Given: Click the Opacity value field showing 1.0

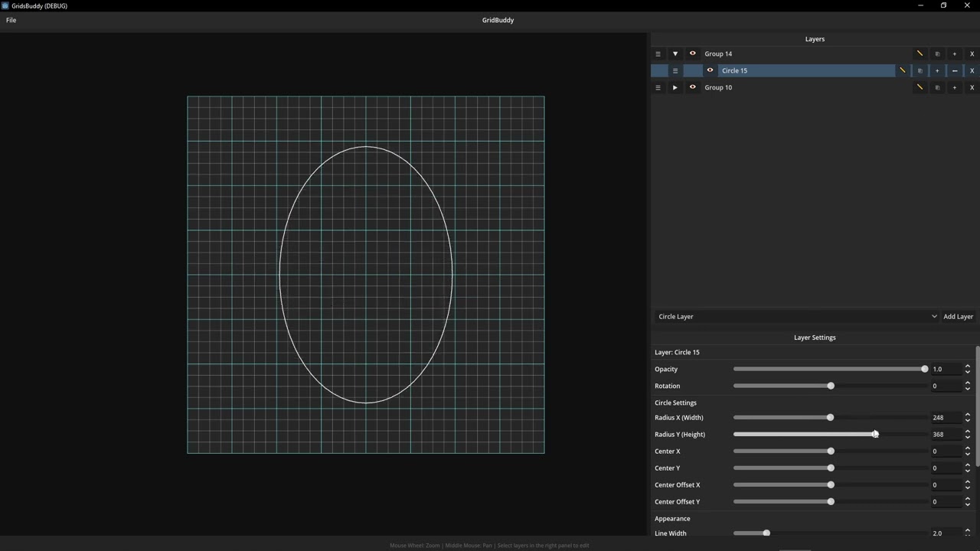Looking at the screenshot, I should [946, 369].
